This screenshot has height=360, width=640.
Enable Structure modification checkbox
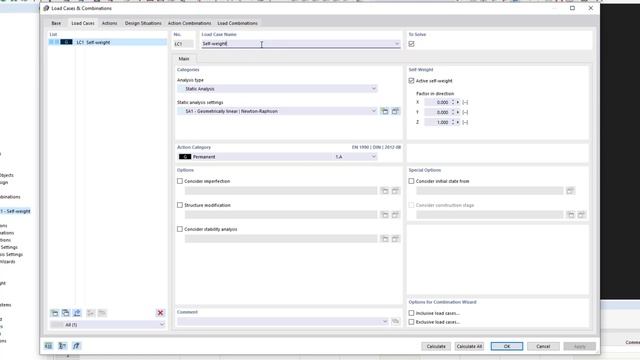click(x=180, y=205)
